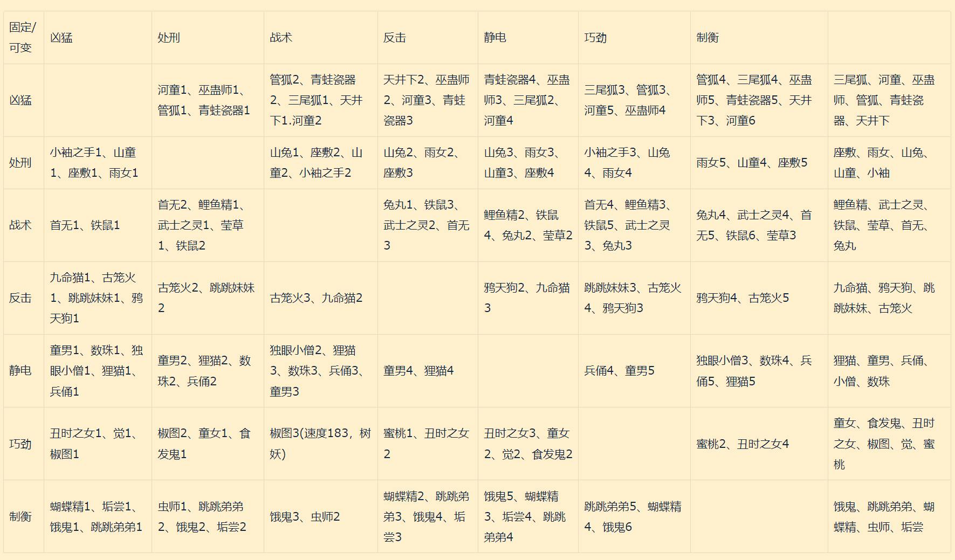Screen dimensions: 955x560
Task: Select the cell "鸦天狗4、古笼火5"
Action: point(759,298)
